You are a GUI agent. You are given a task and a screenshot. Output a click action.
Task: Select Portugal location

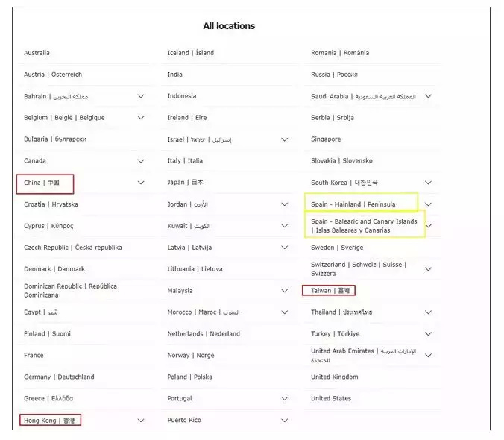click(x=180, y=398)
